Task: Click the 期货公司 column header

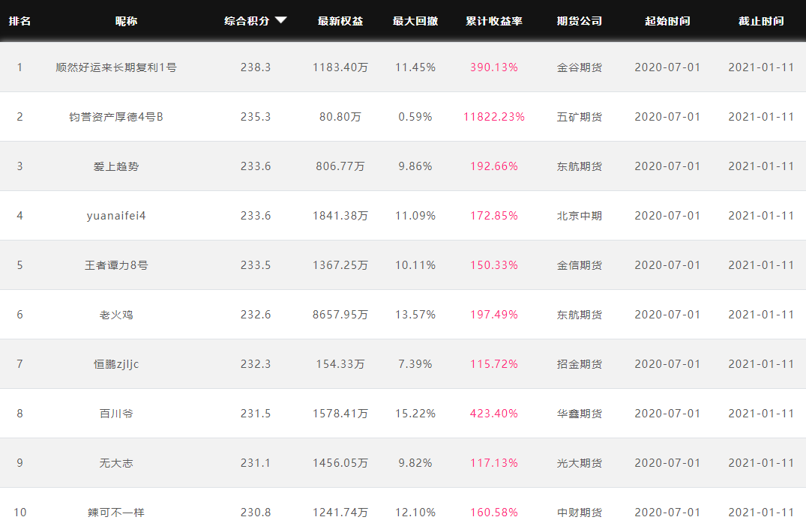Action: (x=580, y=21)
